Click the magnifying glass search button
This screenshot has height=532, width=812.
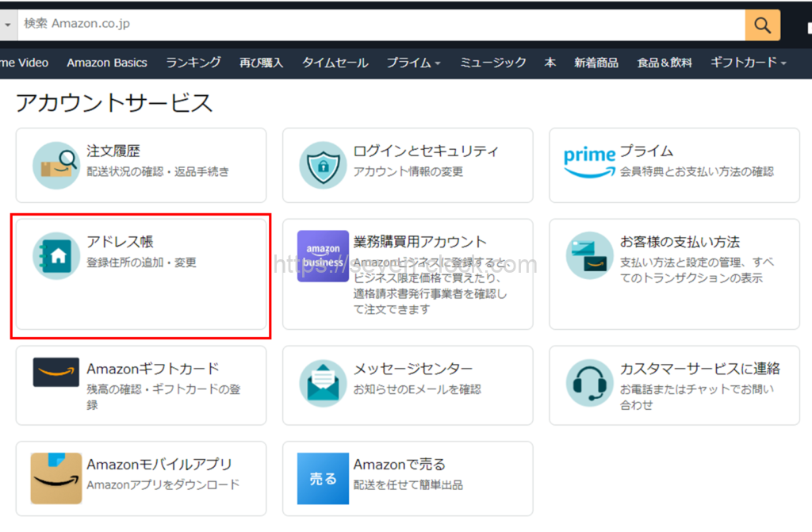coord(762,25)
